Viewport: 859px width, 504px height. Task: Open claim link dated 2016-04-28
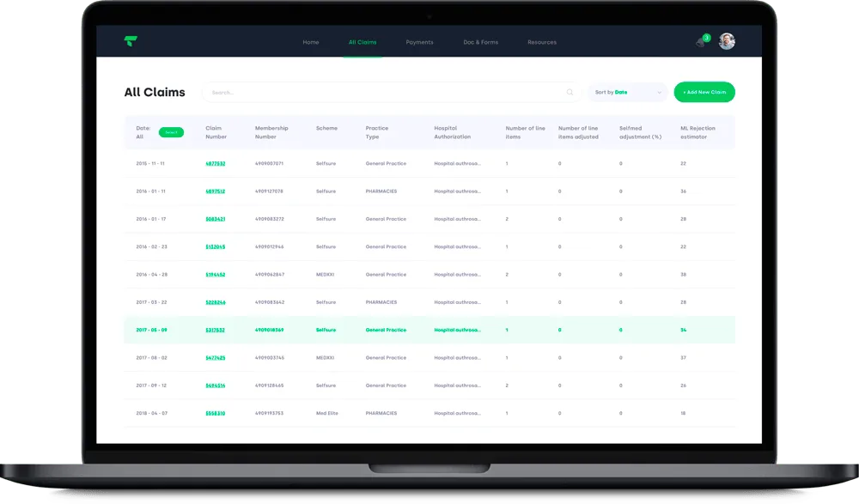(x=216, y=275)
